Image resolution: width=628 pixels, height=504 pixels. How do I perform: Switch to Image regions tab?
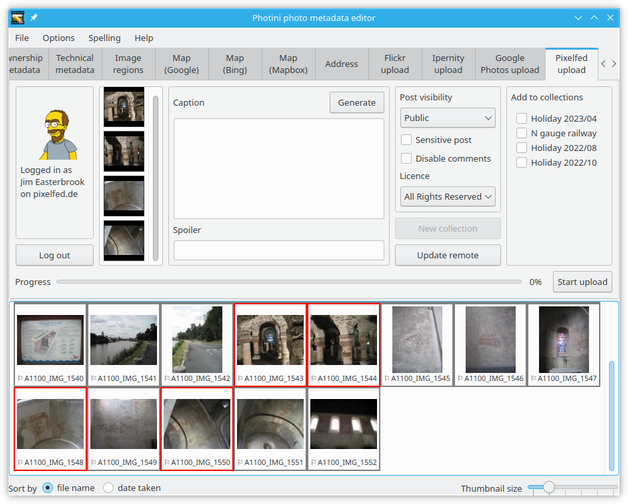(x=128, y=64)
